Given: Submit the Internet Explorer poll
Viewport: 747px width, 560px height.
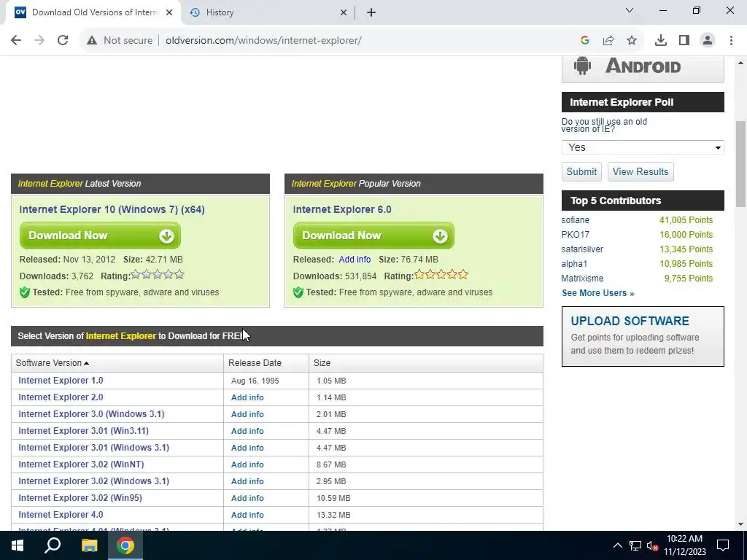Looking at the screenshot, I should coord(581,171).
